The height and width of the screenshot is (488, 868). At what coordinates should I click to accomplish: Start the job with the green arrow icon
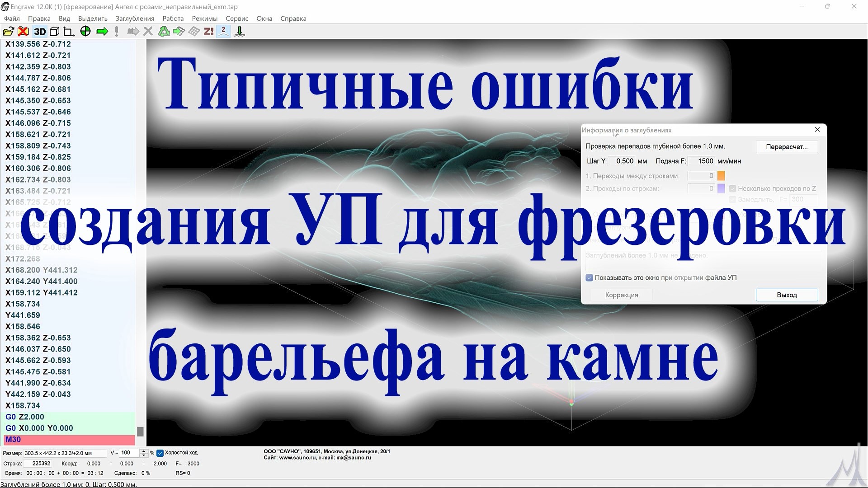[102, 31]
